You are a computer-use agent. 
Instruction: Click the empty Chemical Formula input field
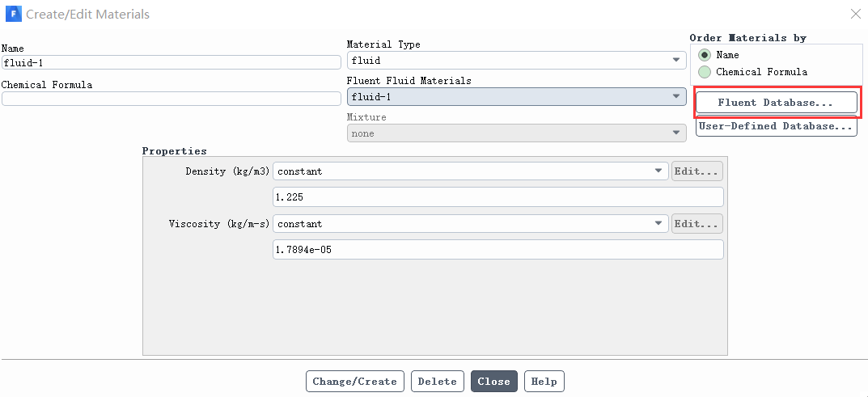click(171, 99)
